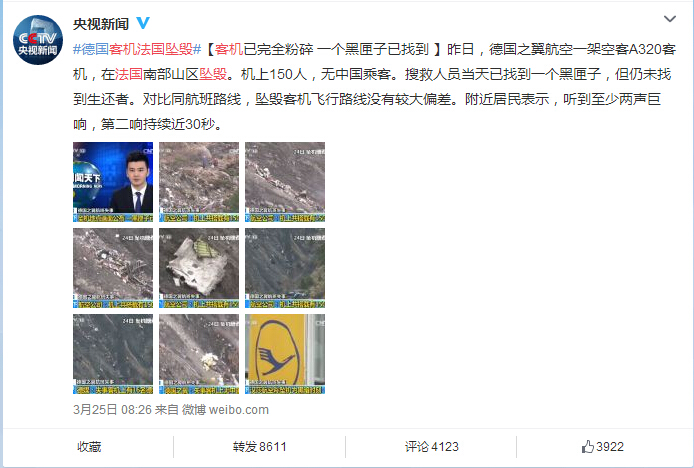This screenshot has height=468, width=694.
Task: Open the bottom-left mountainside thumbnail
Action: point(113,354)
